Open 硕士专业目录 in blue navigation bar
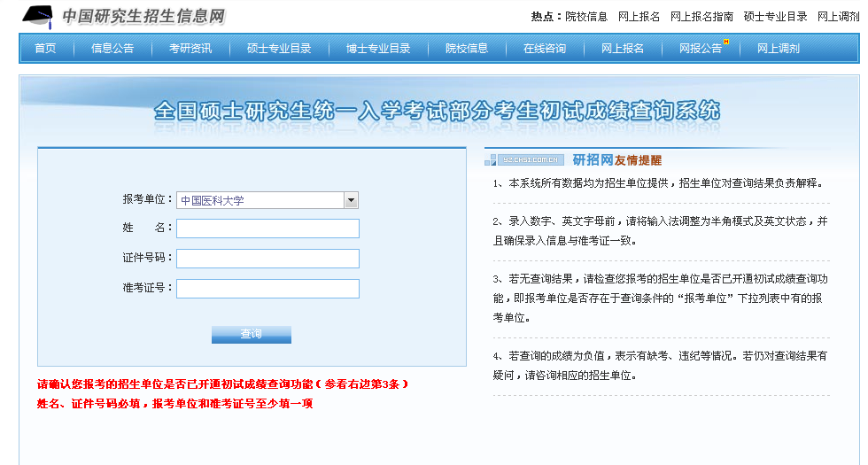Image resolution: width=868 pixels, height=465 pixels. pyautogui.click(x=279, y=49)
